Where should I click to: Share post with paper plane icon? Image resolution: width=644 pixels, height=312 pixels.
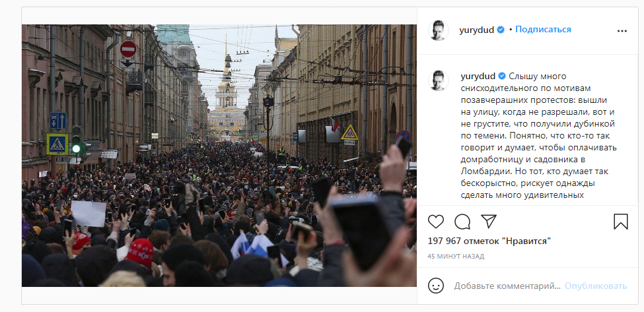(x=488, y=222)
